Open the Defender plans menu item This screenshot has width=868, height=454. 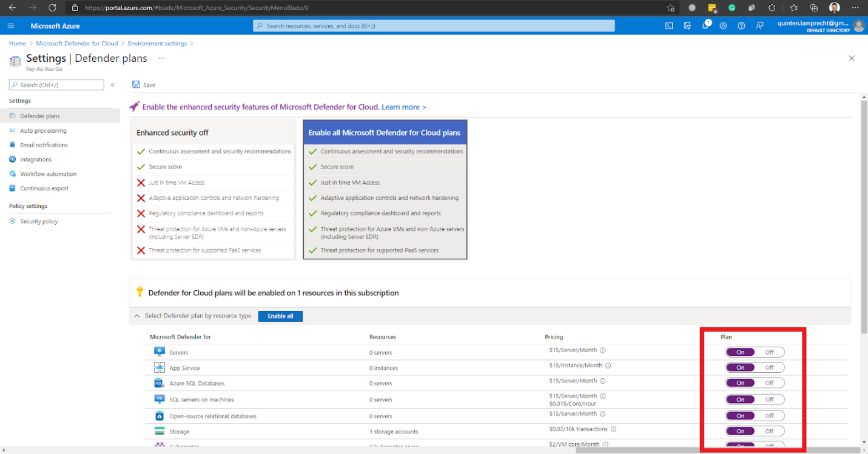(59, 116)
